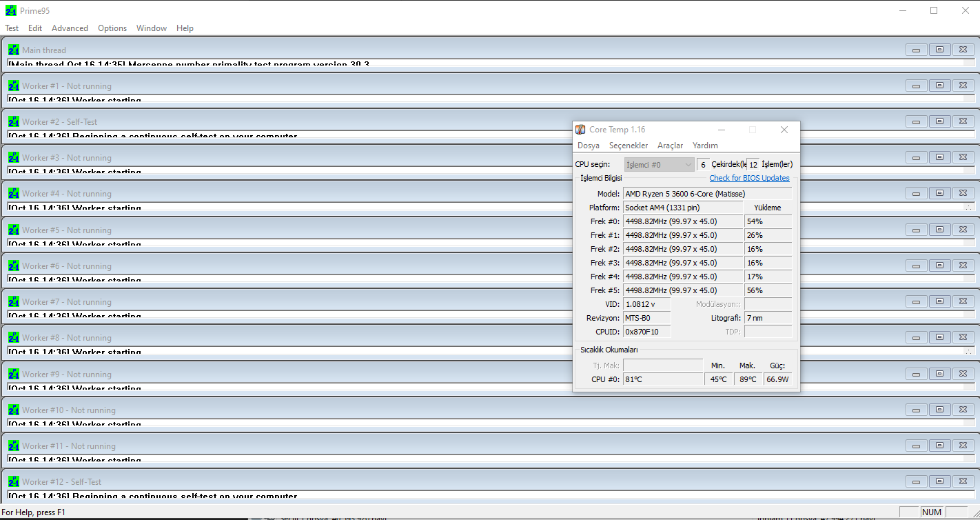Click the VID value 1.0812 v
Screen dimensions: 980x520
pyautogui.click(x=646, y=304)
